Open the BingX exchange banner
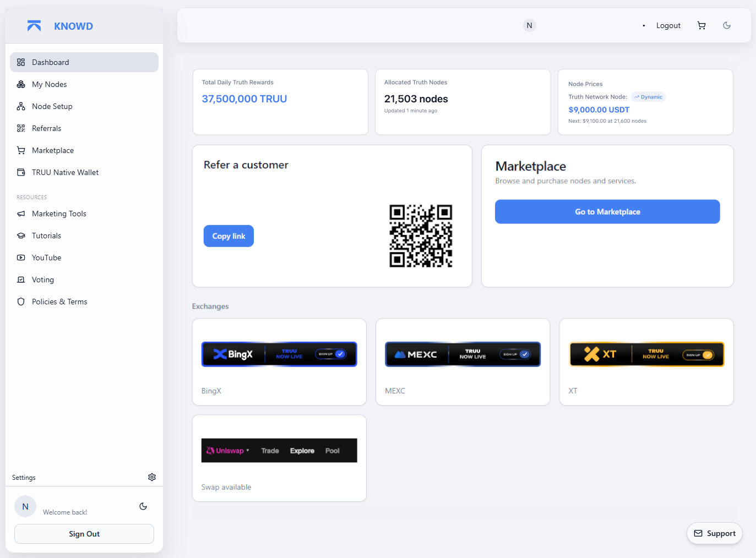 279,354
